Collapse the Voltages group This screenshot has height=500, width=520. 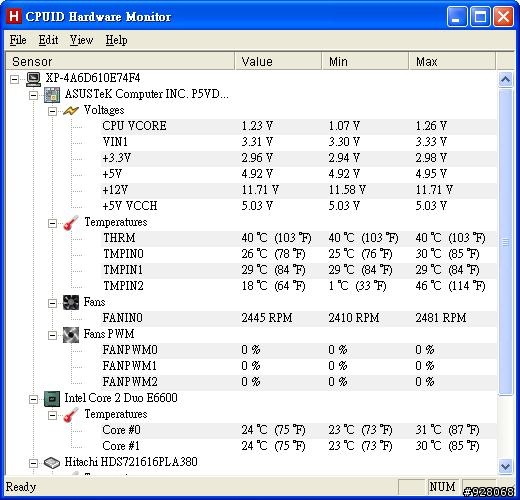click(52, 111)
